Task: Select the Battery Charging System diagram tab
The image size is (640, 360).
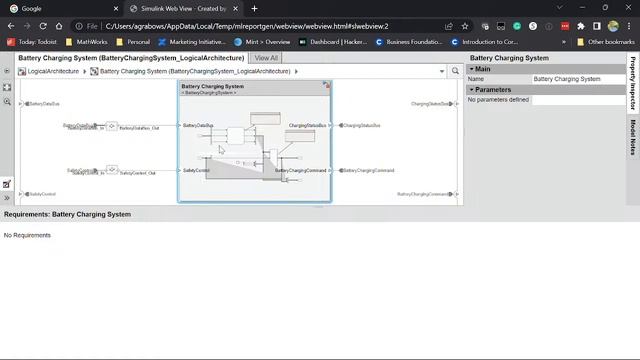Action: click(131, 58)
